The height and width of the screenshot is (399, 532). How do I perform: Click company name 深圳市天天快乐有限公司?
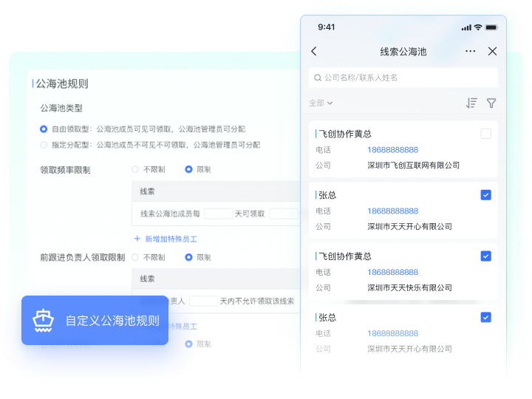(409, 287)
